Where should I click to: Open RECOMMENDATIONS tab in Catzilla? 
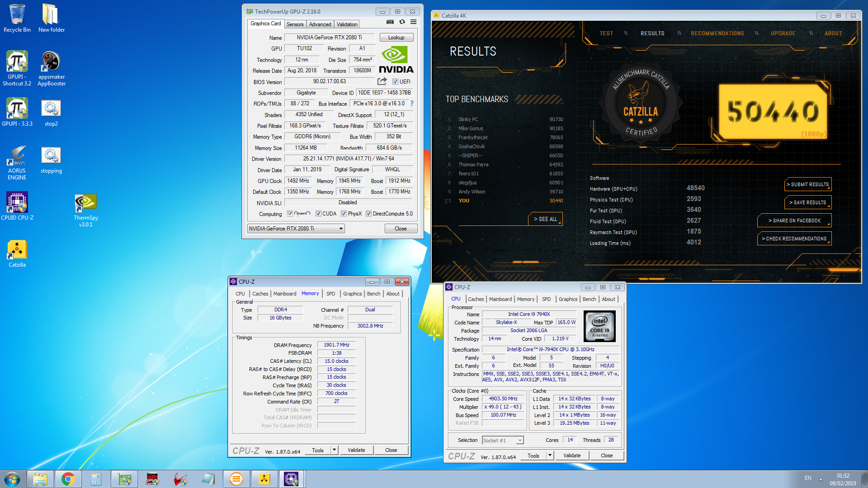pyautogui.click(x=717, y=33)
